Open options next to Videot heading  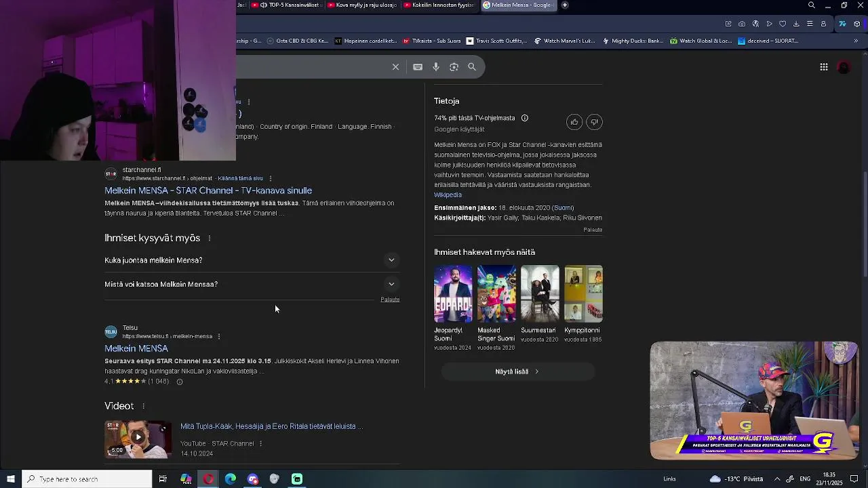[x=143, y=406]
